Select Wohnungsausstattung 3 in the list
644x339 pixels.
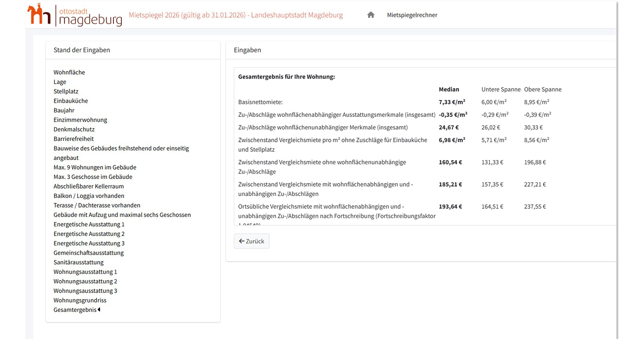(85, 291)
